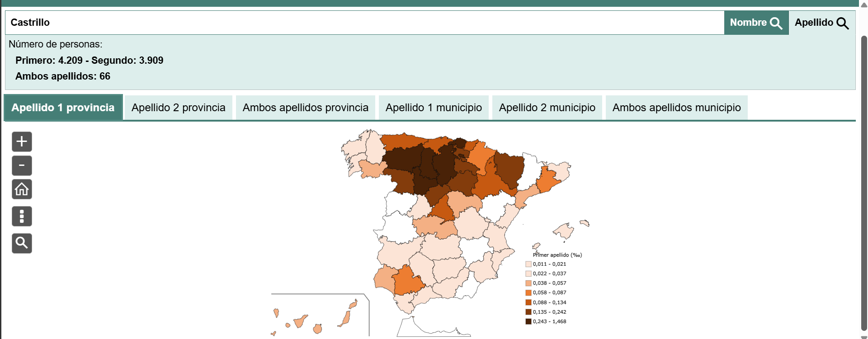Switch to Apellido 2 provincia tab
This screenshot has height=339, width=868.
click(178, 108)
